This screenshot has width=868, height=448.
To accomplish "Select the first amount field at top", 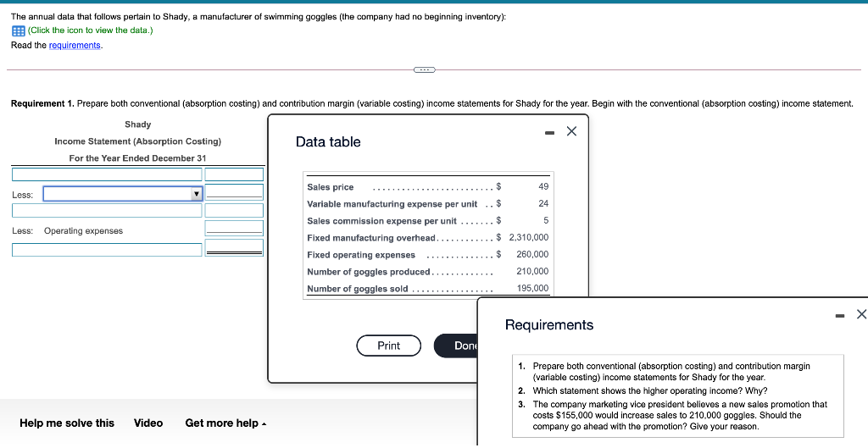I will click(234, 174).
